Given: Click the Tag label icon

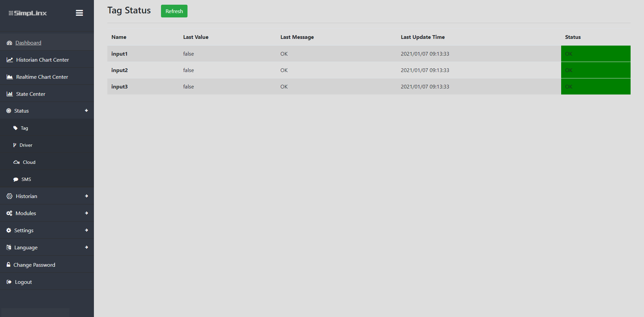Looking at the screenshot, I should pos(15,128).
